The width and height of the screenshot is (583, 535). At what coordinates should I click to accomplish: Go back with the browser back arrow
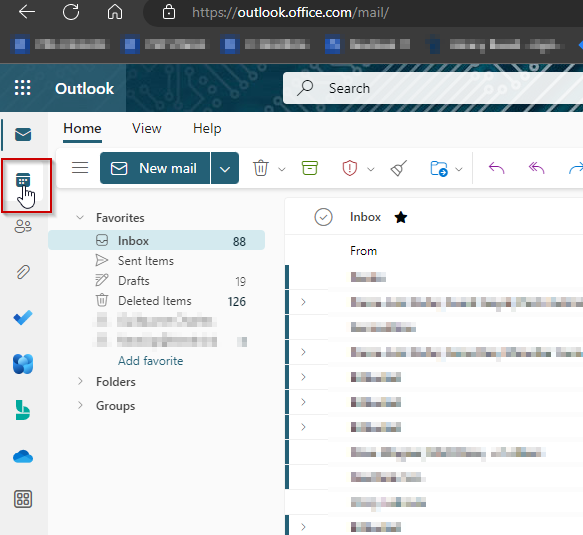(27, 12)
